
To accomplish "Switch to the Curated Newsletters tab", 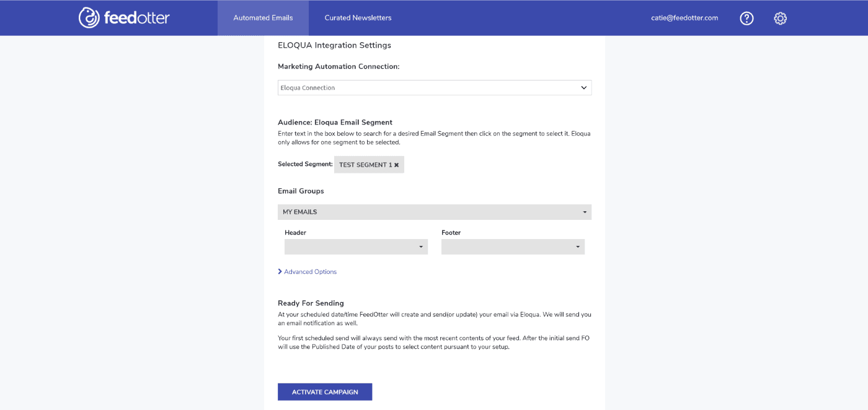I will click(x=358, y=18).
